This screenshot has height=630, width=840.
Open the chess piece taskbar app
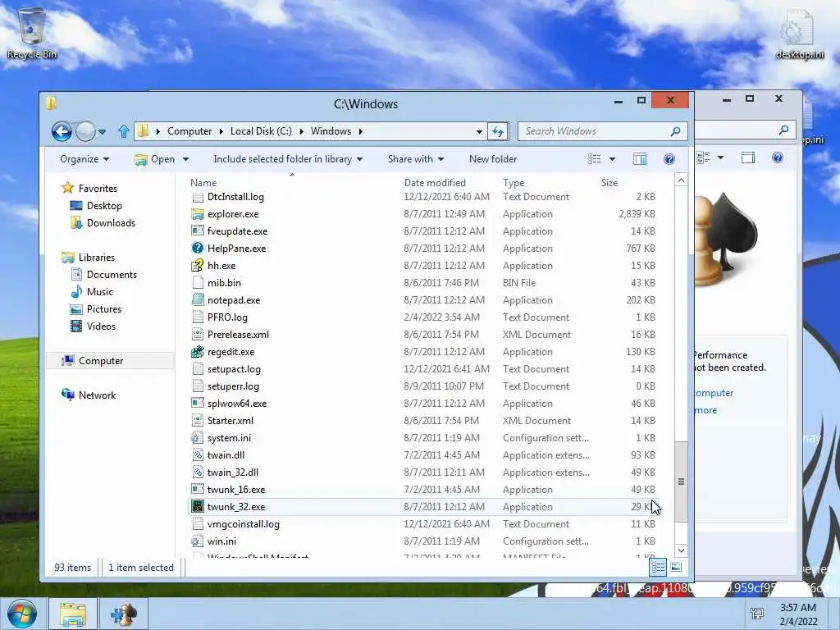pyautogui.click(x=124, y=614)
